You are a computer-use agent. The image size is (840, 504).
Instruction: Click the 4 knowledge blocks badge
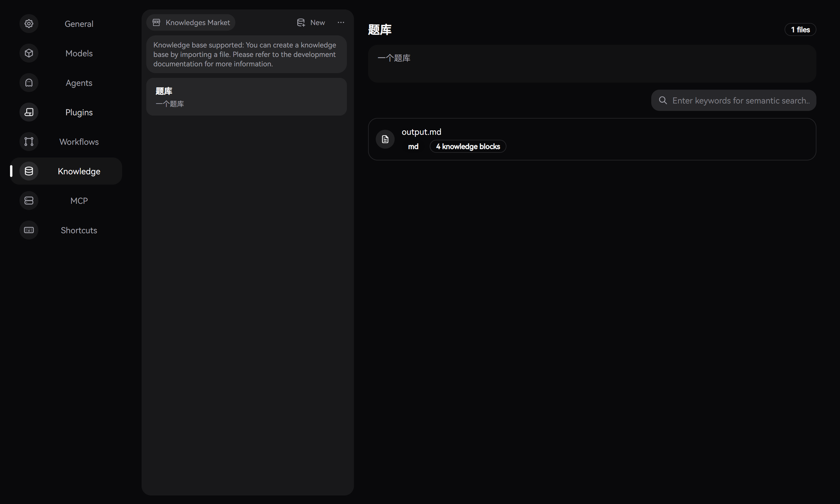tap(468, 146)
